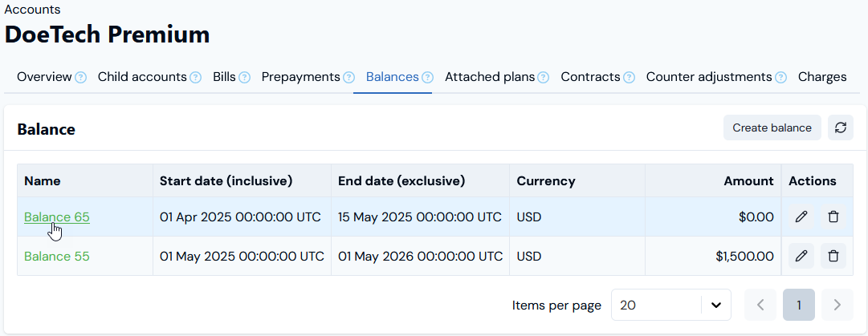The height and width of the screenshot is (336, 868).
Task: Expand the Items per page dropdown
Action: pos(671,305)
